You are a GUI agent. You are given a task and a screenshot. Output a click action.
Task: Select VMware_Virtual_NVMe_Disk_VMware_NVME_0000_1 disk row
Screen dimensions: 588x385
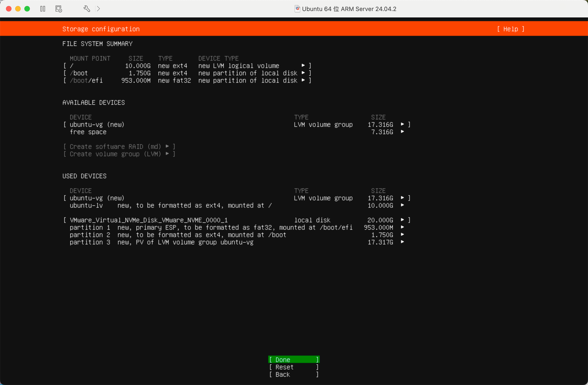[x=237, y=220]
